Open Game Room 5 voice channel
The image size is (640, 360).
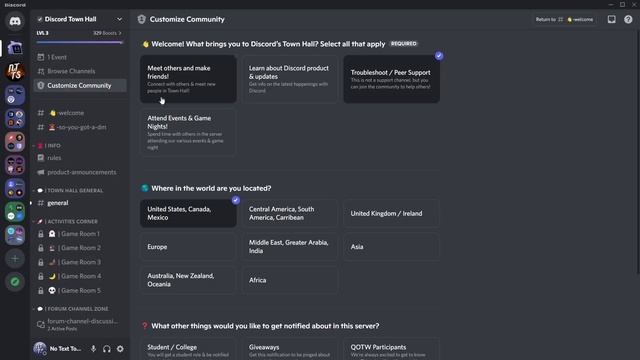[x=80, y=291]
